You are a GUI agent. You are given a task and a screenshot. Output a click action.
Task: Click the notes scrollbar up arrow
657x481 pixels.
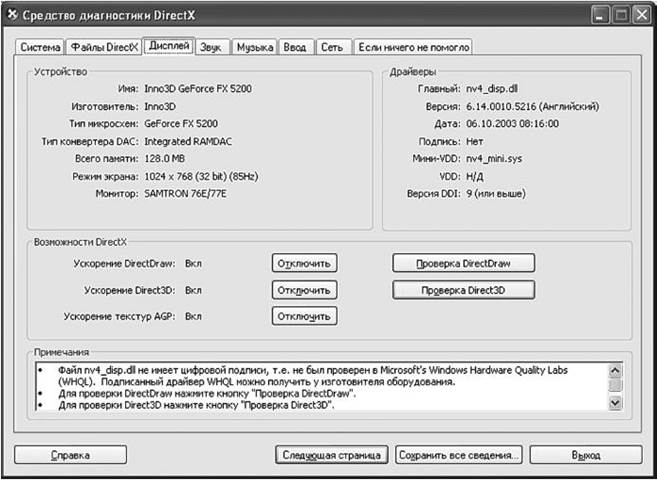[615, 370]
